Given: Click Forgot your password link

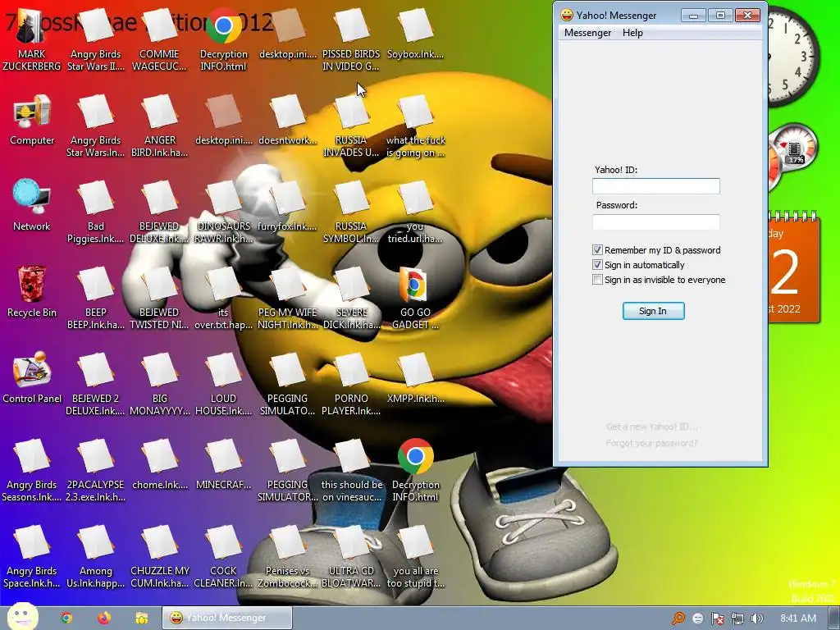Looking at the screenshot, I should (x=651, y=443).
